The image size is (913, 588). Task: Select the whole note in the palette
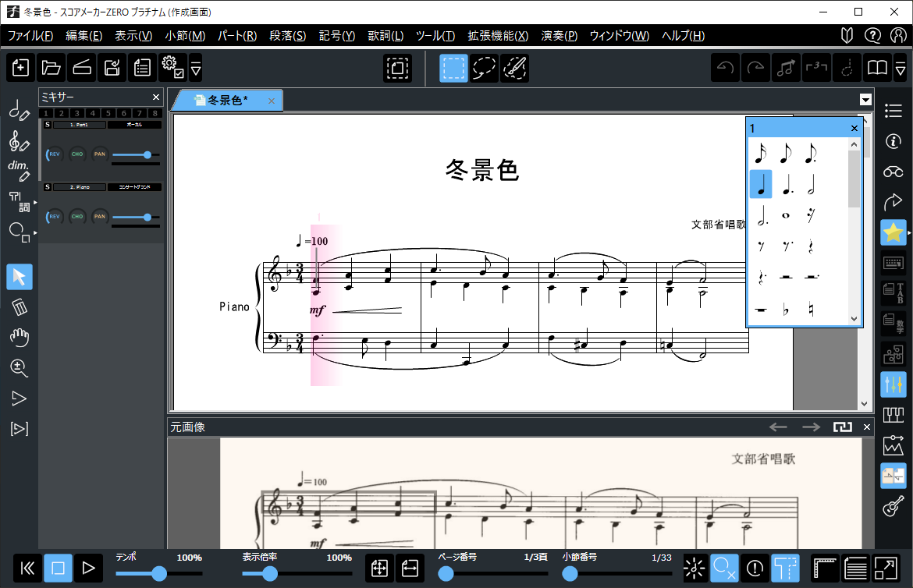point(786,215)
